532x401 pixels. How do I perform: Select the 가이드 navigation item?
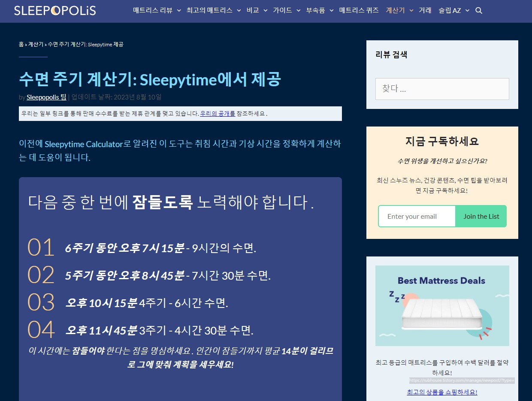pos(282,11)
